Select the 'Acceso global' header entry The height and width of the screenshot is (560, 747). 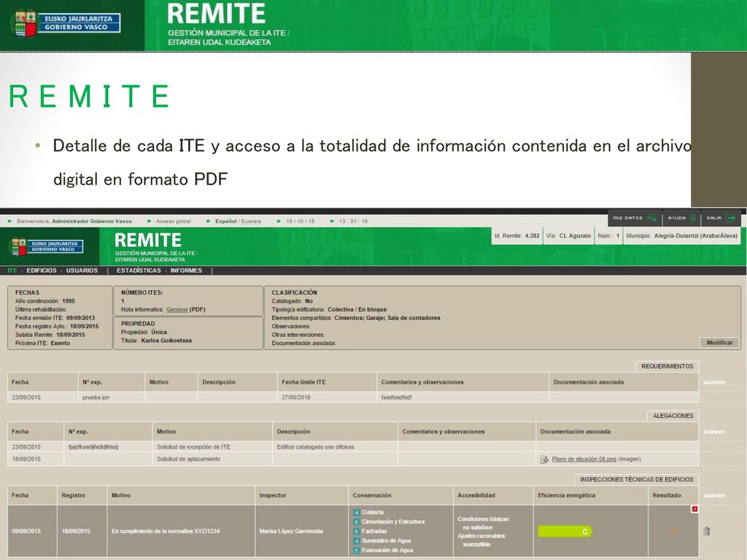(174, 222)
